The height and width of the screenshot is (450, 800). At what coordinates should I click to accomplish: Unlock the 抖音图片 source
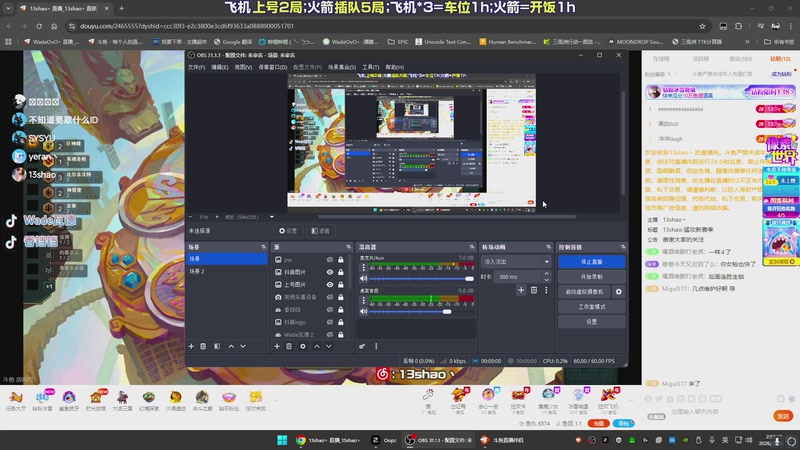click(x=341, y=272)
